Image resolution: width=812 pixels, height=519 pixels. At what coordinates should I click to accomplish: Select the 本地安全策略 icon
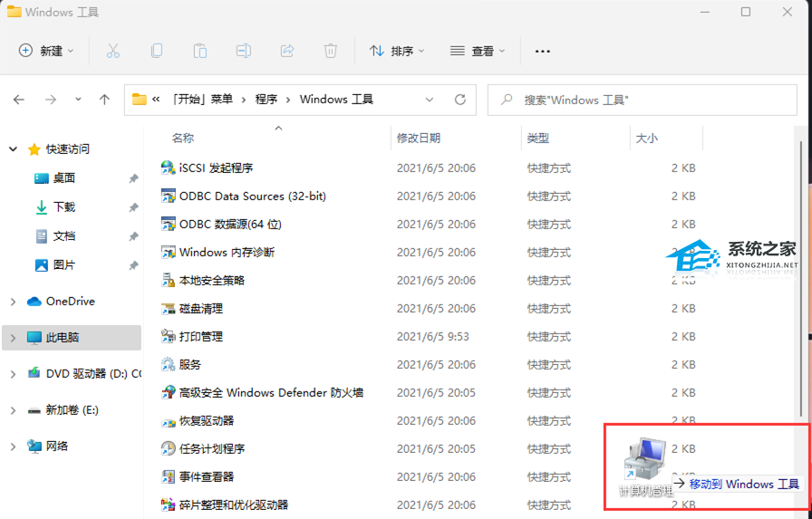tap(168, 280)
